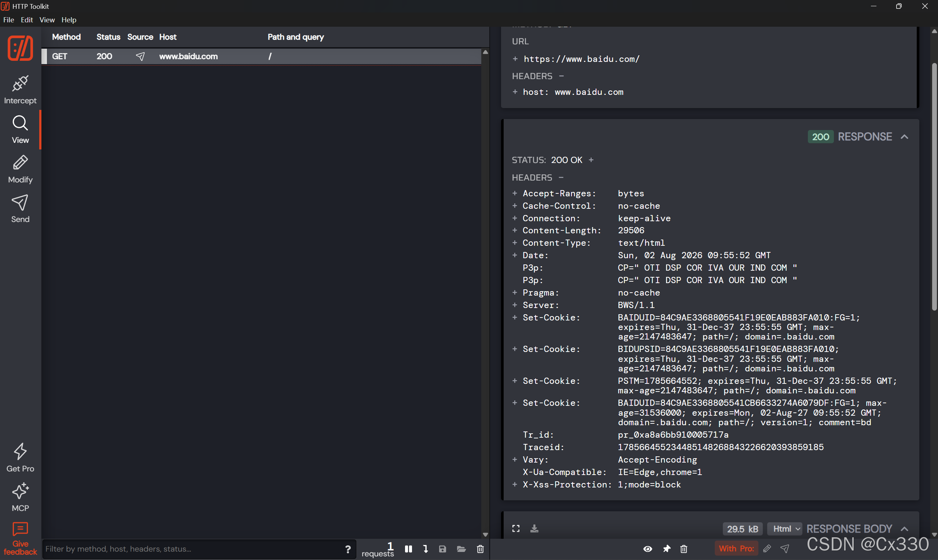Delete this exchange with footer trash icon
The width and height of the screenshot is (938, 560).
pos(684,549)
